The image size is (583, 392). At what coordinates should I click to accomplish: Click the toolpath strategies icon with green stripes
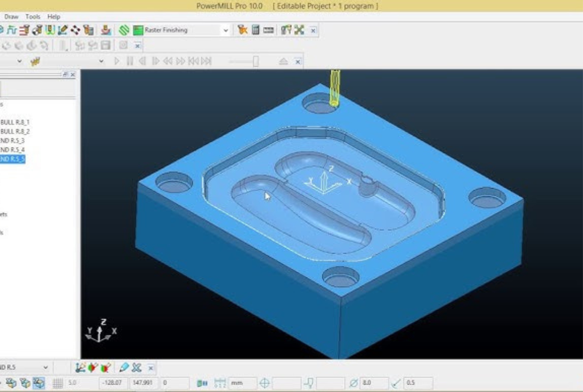(124, 30)
